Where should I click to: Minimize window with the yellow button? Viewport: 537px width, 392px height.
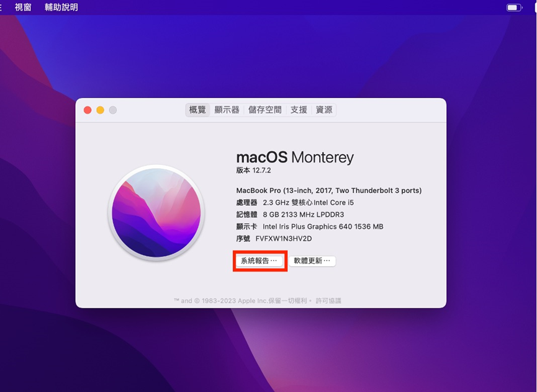[101, 110]
